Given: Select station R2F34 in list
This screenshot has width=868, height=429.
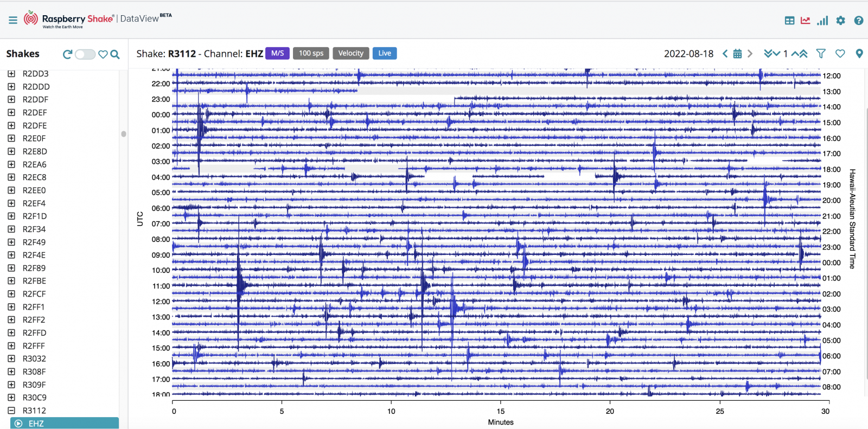Looking at the screenshot, I should click(34, 229).
